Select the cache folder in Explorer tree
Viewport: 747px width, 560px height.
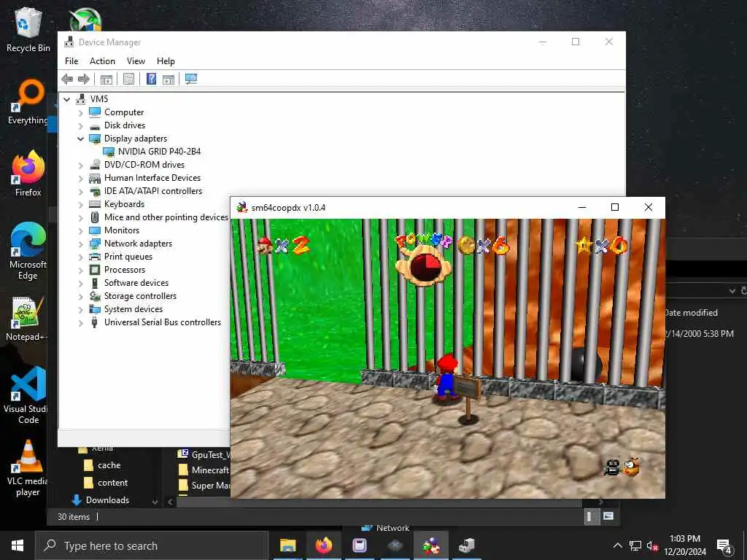click(109, 465)
